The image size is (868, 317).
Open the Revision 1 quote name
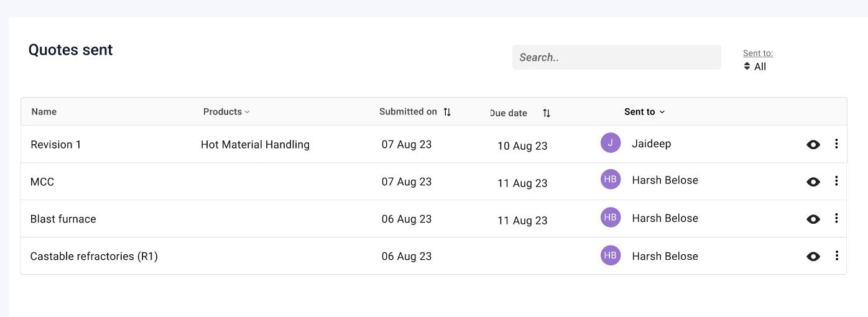56,145
